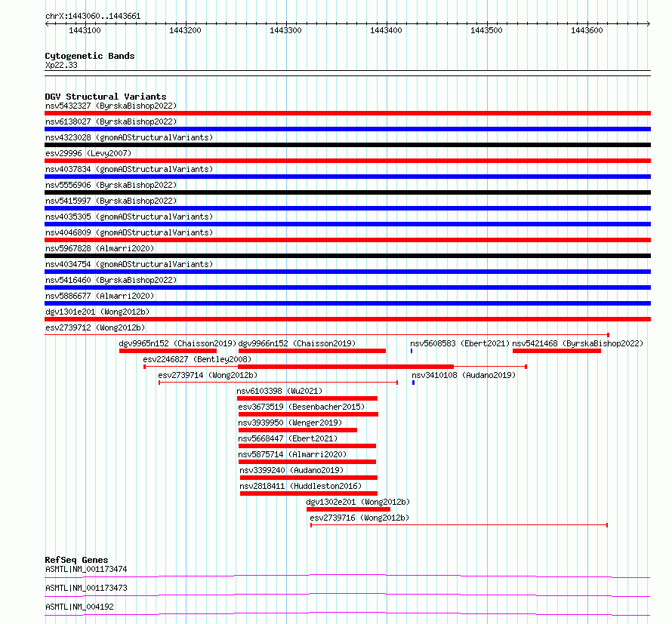Select the nsv5608583 (Ebert2021) label
Viewport: 672px width, 624px height.
pos(460,343)
